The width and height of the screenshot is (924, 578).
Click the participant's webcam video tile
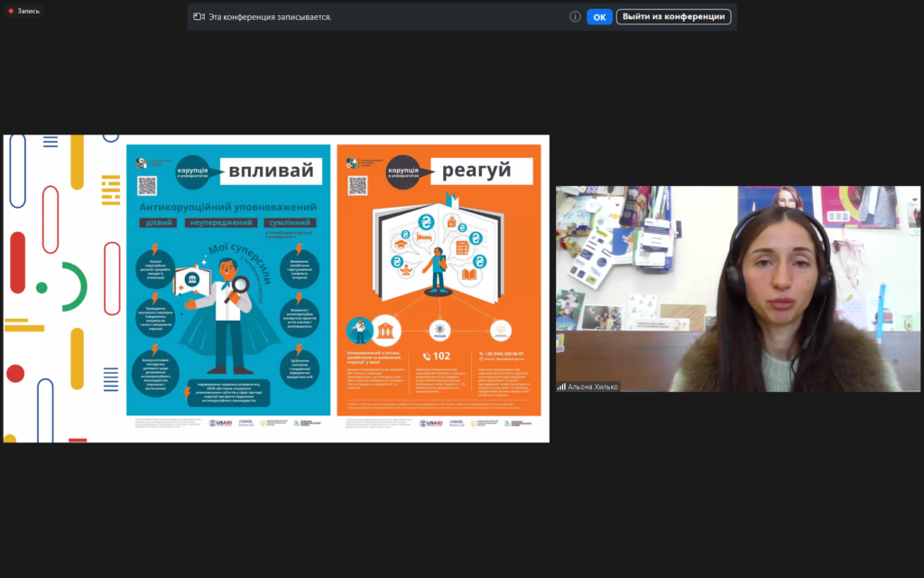pyautogui.click(x=737, y=289)
